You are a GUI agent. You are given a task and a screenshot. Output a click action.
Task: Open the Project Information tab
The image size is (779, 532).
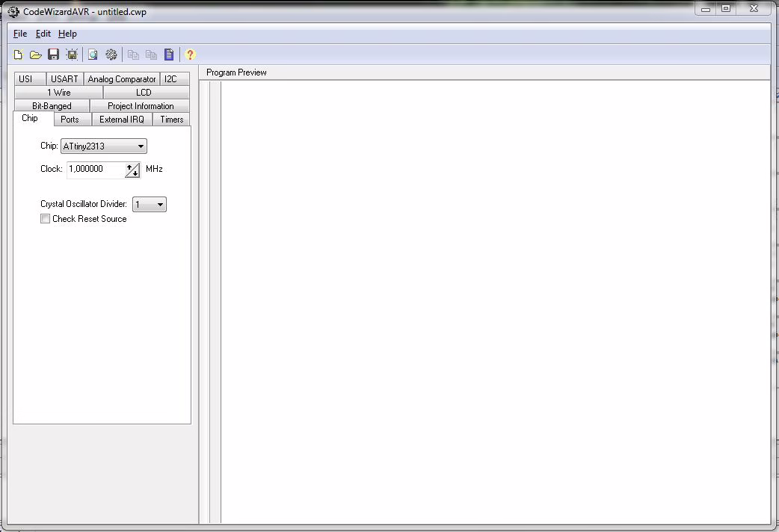141,106
